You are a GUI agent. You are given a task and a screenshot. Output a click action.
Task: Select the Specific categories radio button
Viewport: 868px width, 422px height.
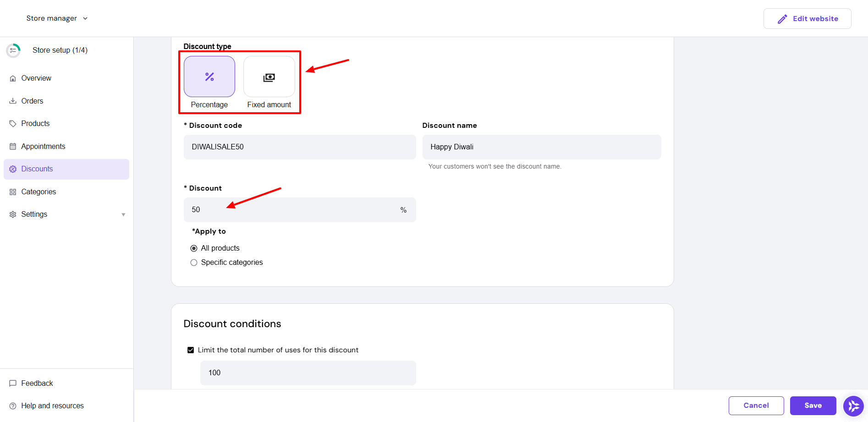(x=194, y=263)
